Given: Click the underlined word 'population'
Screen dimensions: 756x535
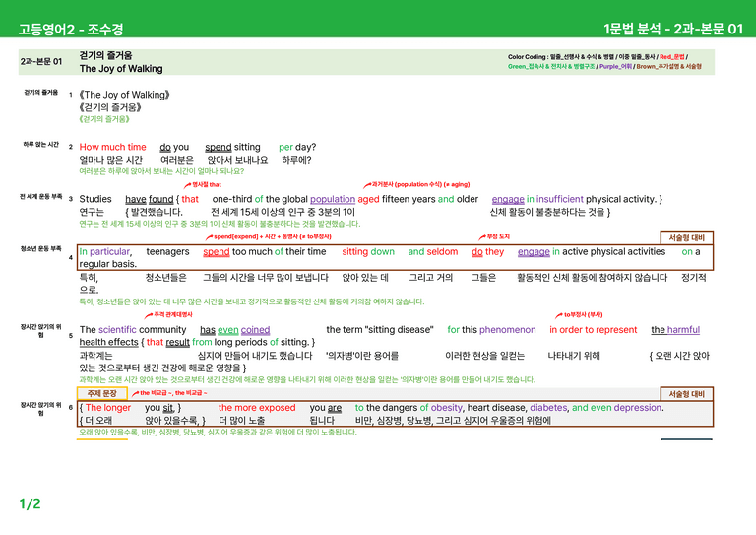Looking at the screenshot, I should [333, 199].
